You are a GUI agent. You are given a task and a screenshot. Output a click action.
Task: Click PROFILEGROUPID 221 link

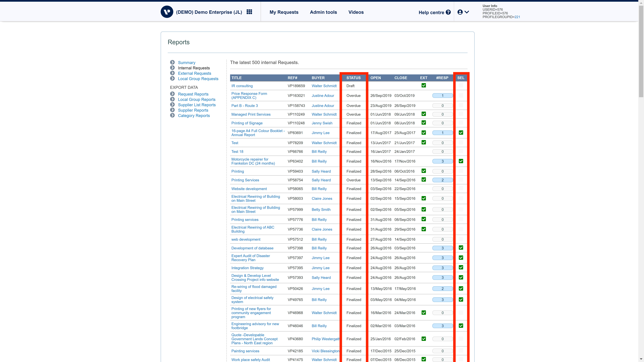pyautogui.click(x=517, y=17)
